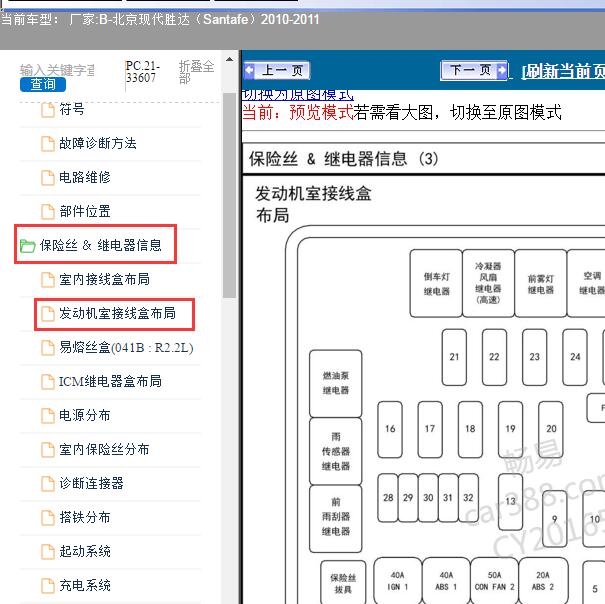Click the right arrow icon on 下一页

pos(502,71)
